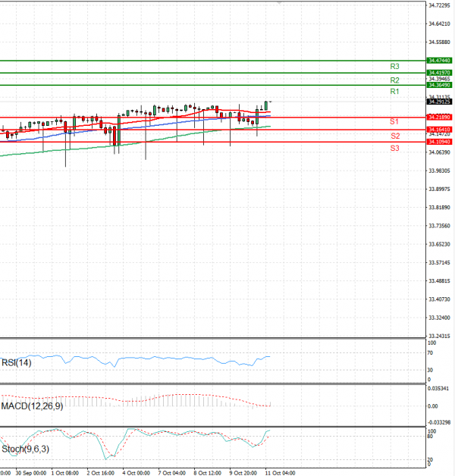The width and height of the screenshot is (455, 476).
Task: Click the 11 Oct 04:00 date label
Action: pyautogui.click(x=280, y=473)
